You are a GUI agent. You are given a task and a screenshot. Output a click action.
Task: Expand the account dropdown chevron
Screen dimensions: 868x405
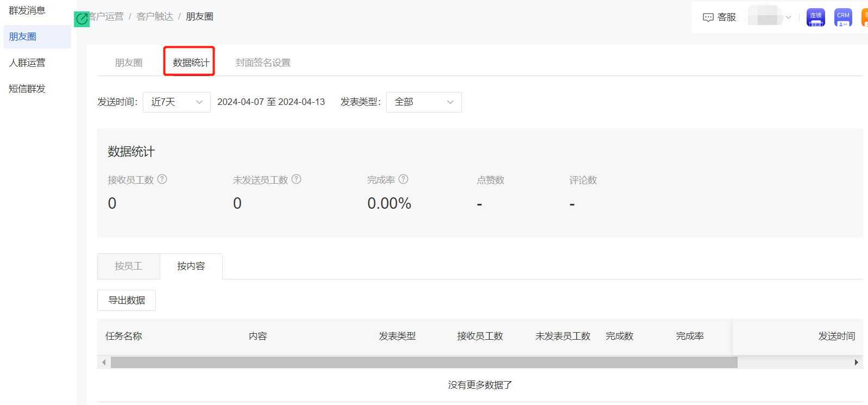pyautogui.click(x=788, y=17)
